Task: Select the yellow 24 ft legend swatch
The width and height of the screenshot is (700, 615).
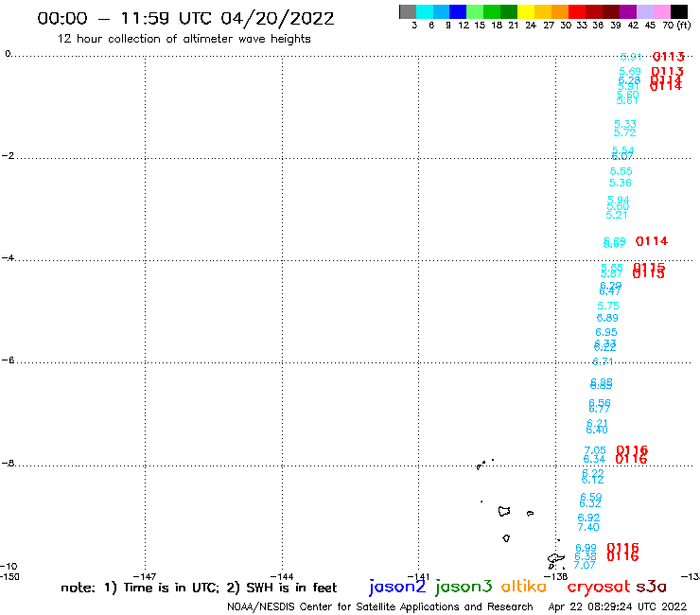Action: pos(526,11)
